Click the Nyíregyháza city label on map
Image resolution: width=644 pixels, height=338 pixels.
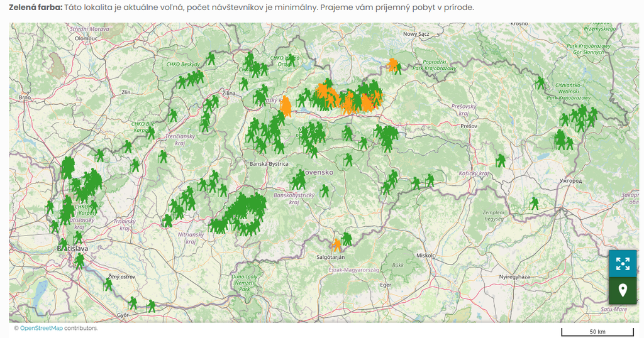pos(516,276)
